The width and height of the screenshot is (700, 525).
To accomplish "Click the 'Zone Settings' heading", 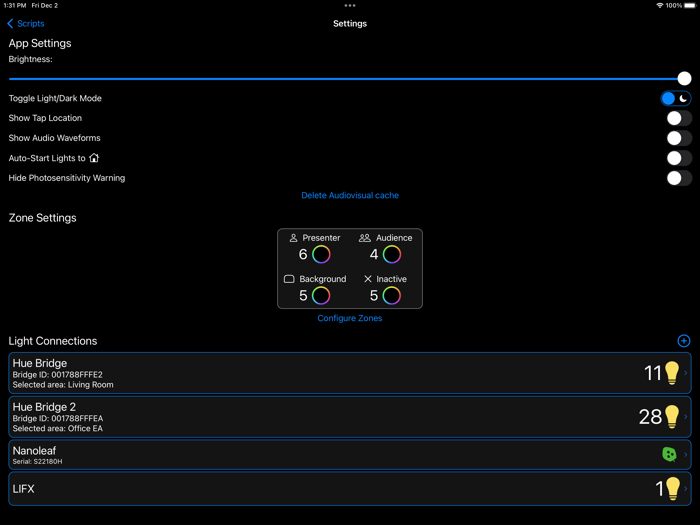I will 42,218.
